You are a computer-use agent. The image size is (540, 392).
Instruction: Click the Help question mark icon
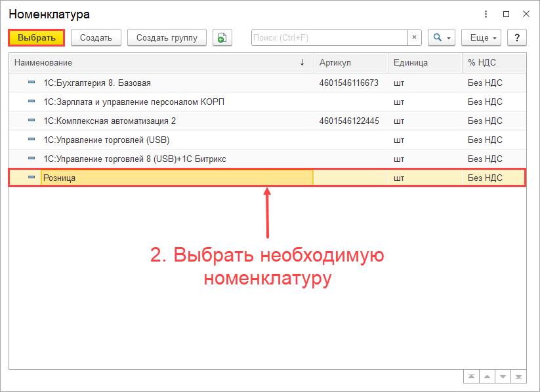tap(516, 37)
